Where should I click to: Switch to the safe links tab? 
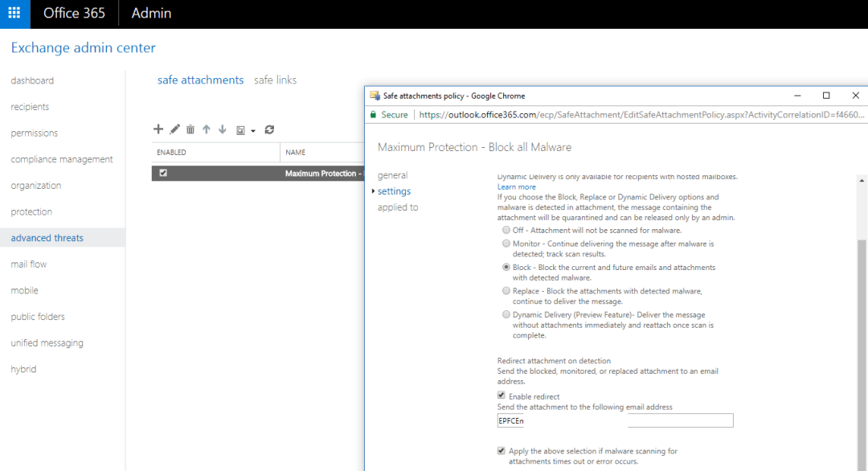275,80
